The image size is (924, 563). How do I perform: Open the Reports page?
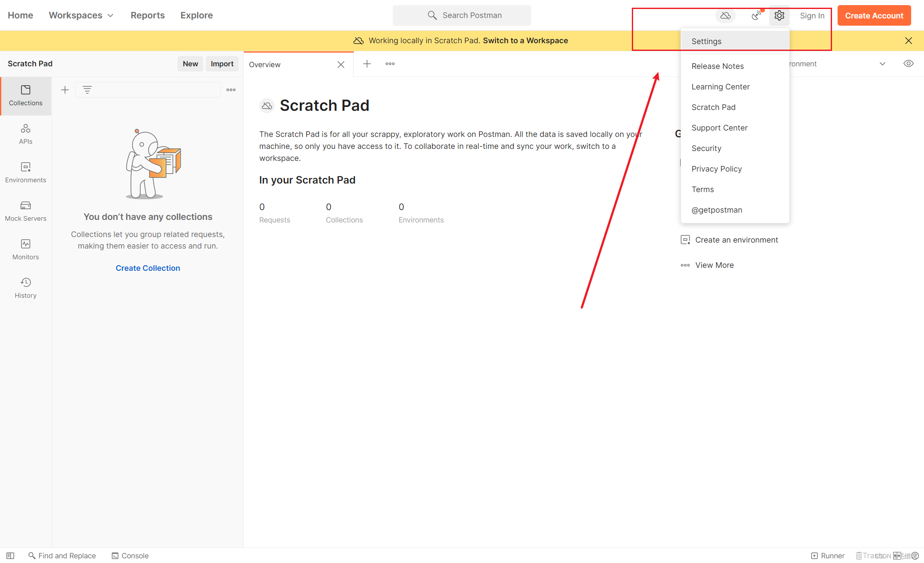[x=148, y=15]
